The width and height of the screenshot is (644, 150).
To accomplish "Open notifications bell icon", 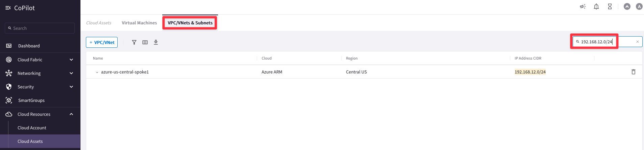I will (x=596, y=6).
